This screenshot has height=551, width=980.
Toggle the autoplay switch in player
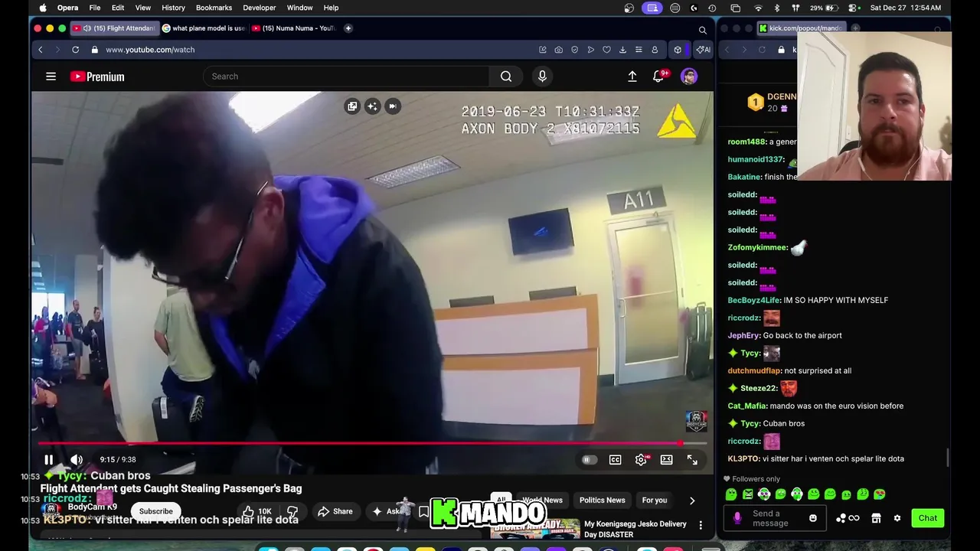589,460
